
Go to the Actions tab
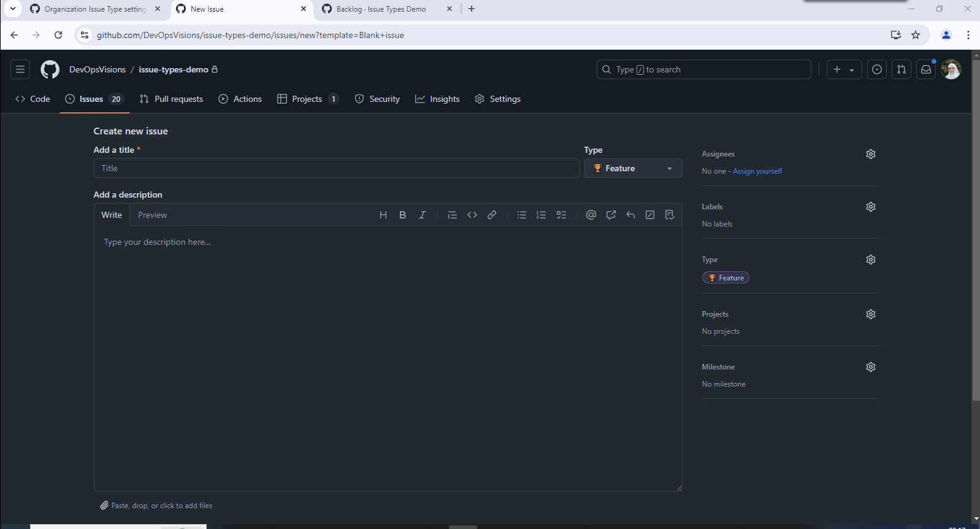[240, 99]
